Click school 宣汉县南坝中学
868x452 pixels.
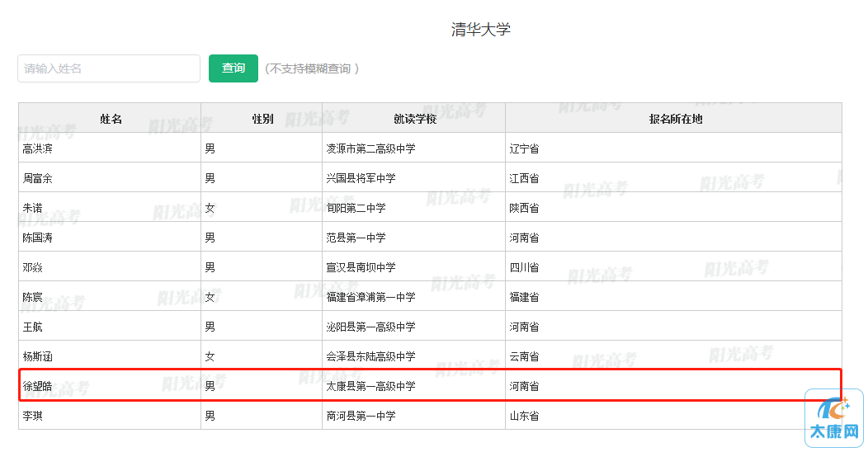361,268
